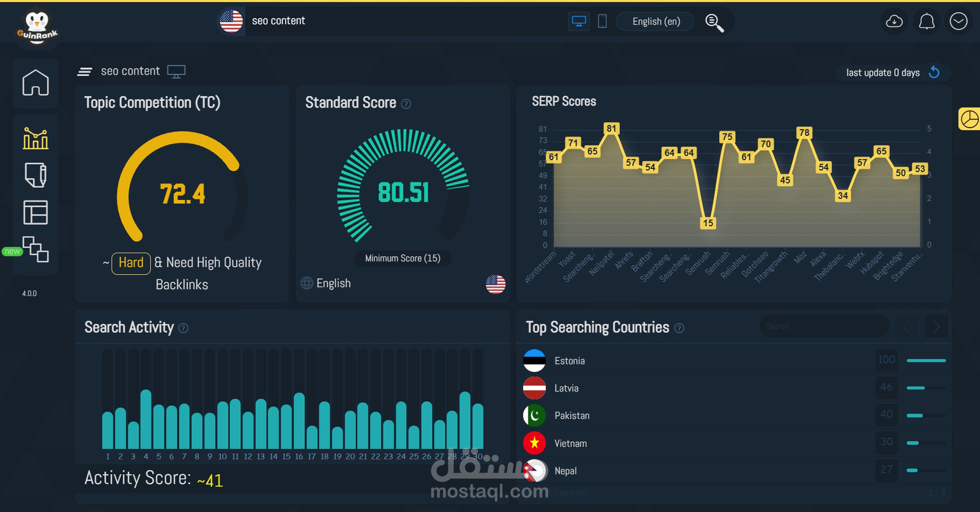Screen dimensions: 980x512
Task: Toggle desktop view display mode
Action: [x=579, y=21]
